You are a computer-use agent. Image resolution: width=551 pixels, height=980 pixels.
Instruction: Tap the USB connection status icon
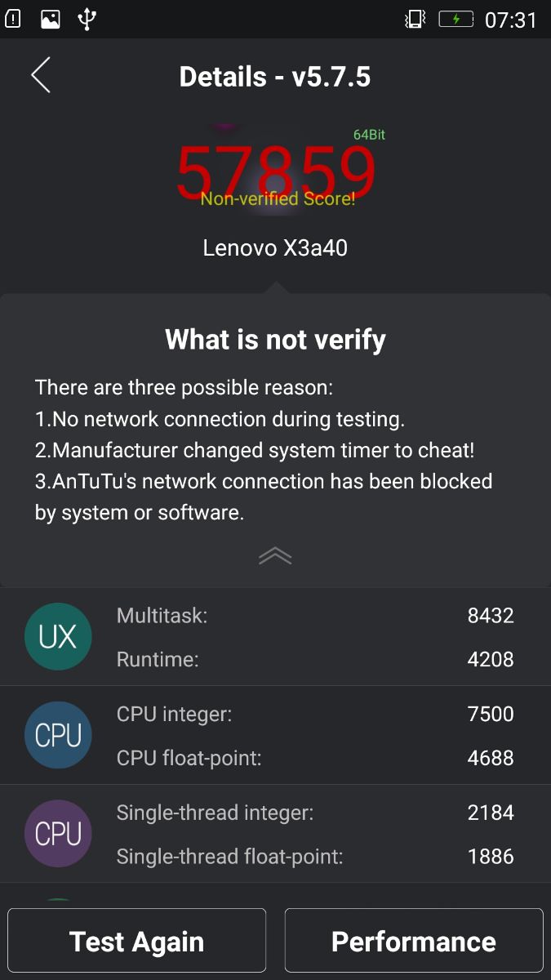point(87,19)
